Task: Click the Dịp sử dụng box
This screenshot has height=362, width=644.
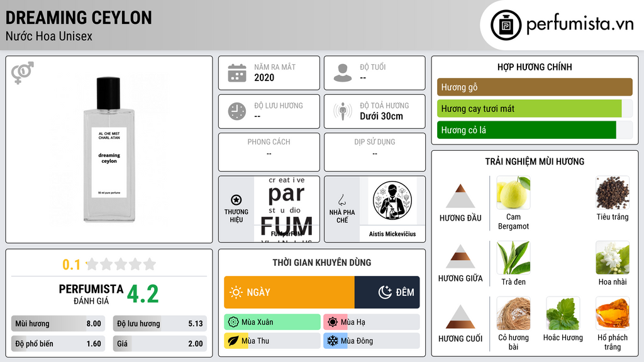Action: (x=375, y=152)
